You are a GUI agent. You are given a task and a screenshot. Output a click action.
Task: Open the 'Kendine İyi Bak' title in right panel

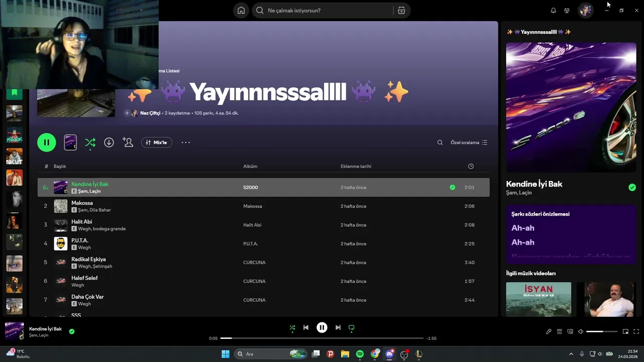click(x=534, y=184)
